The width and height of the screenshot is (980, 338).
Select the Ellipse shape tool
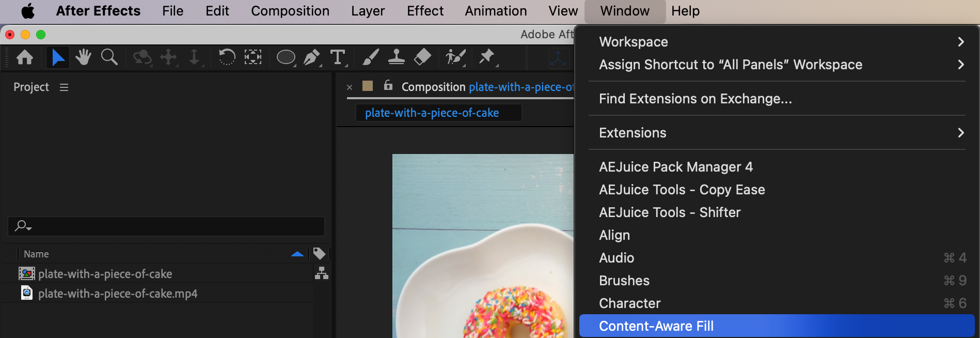coord(286,57)
